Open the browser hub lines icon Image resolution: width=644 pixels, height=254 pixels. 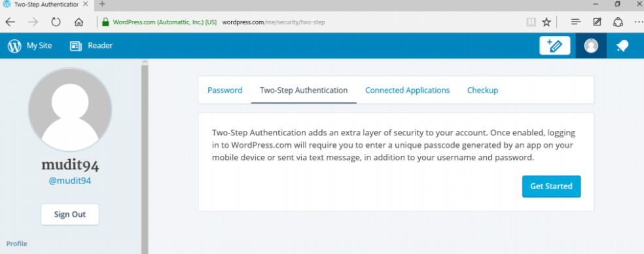(x=576, y=22)
